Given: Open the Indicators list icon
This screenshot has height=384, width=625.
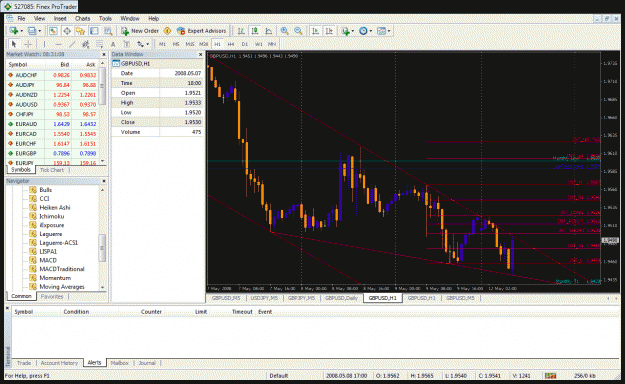Looking at the screenshot, I should point(345,31).
